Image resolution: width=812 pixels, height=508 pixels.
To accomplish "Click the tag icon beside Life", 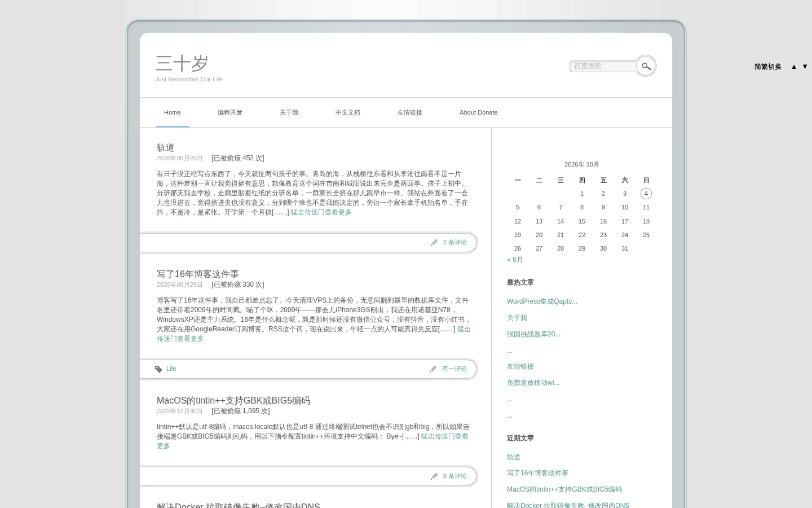I will (x=158, y=369).
